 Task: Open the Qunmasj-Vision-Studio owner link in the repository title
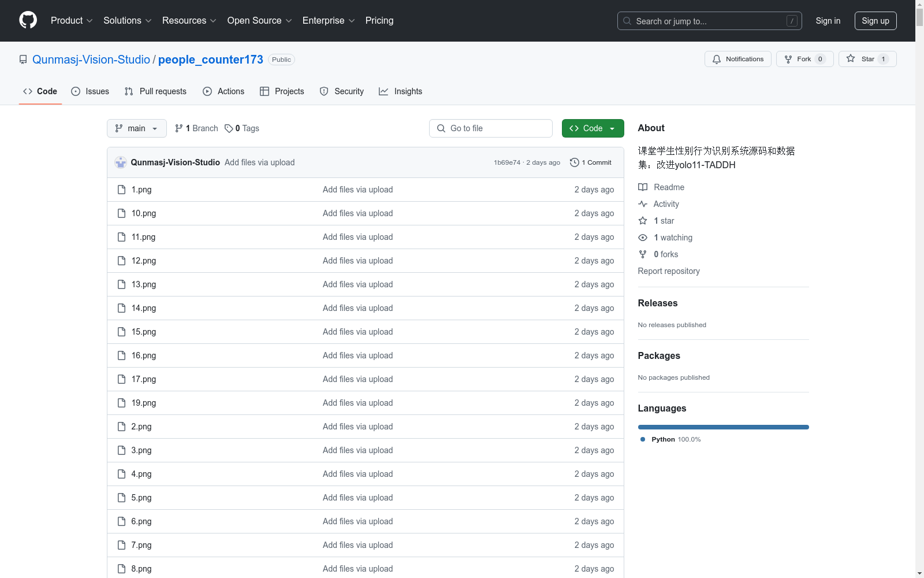coord(91,60)
